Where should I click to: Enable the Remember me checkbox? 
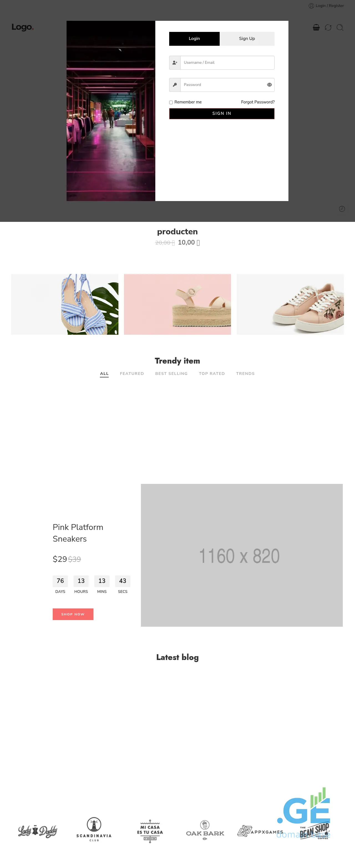[171, 102]
